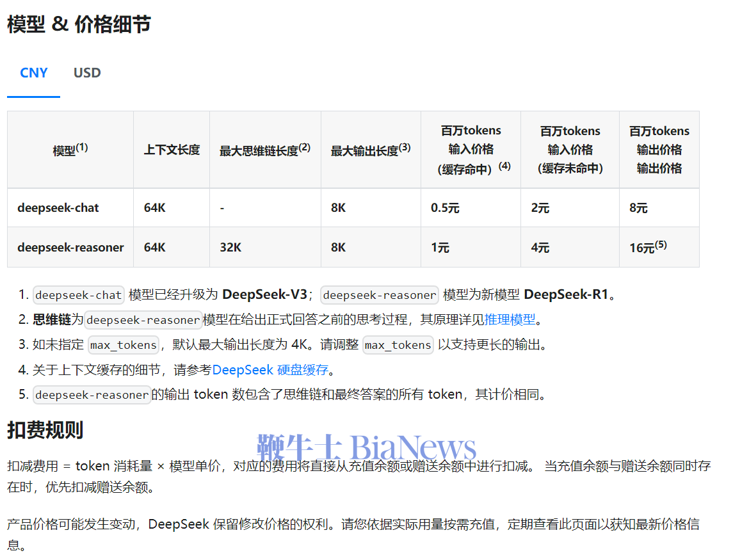Click the 0.5元 price cell
This screenshot has width=733, height=560.
(x=471, y=208)
